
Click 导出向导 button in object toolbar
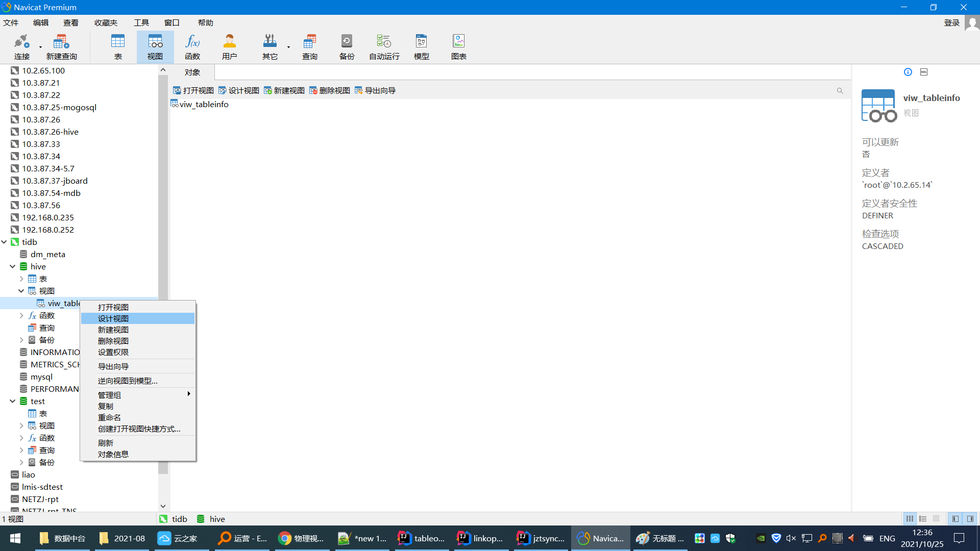(375, 90)
